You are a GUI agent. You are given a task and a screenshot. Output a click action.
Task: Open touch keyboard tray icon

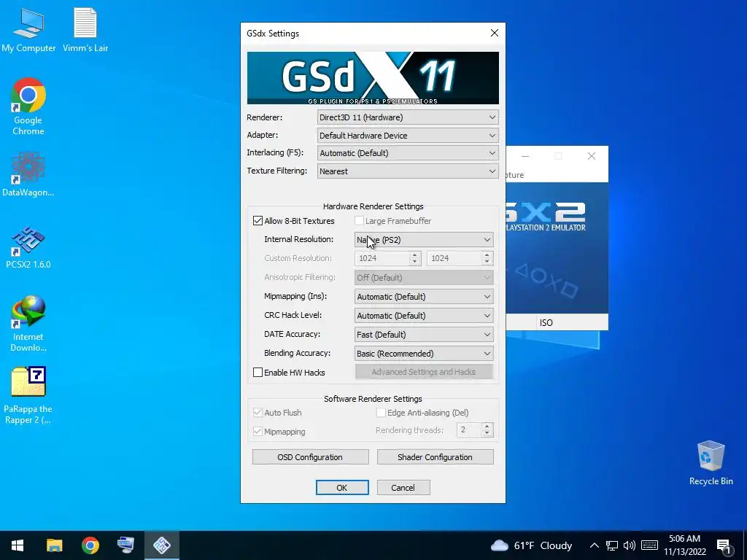[649, 545]
